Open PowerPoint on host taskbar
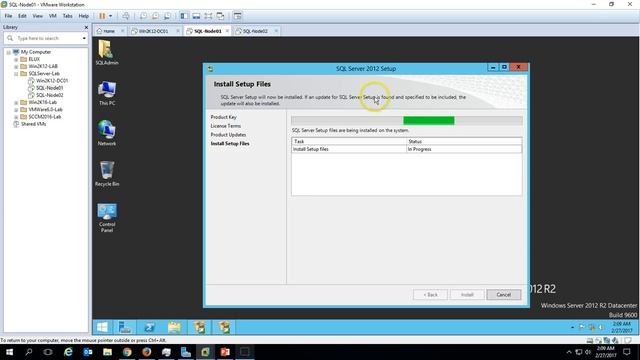This screenshot has height=360, width=640. coord(225,352)
